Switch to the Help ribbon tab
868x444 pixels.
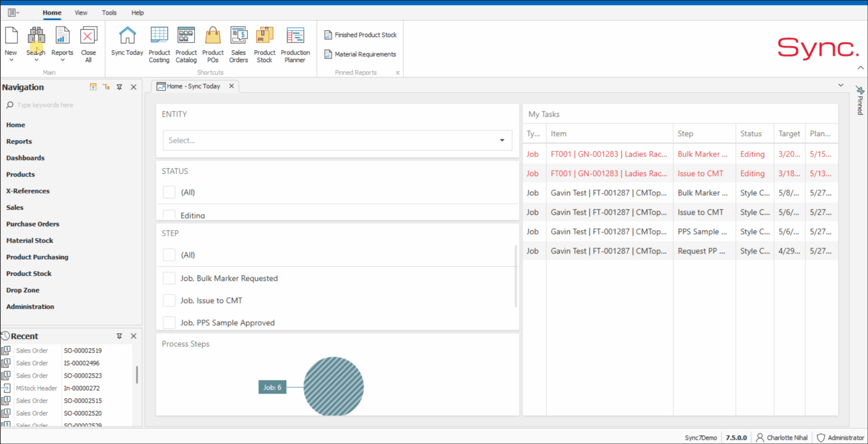[x=138, y=13]
